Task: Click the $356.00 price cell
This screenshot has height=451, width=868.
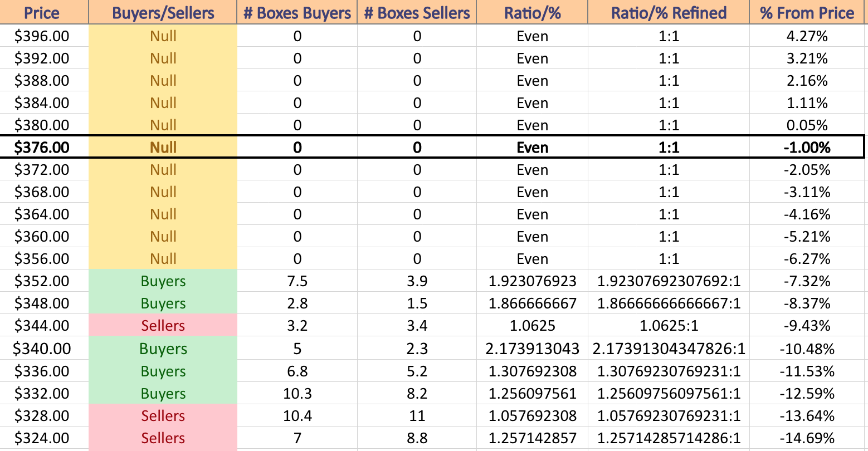Action: [44, 259]
